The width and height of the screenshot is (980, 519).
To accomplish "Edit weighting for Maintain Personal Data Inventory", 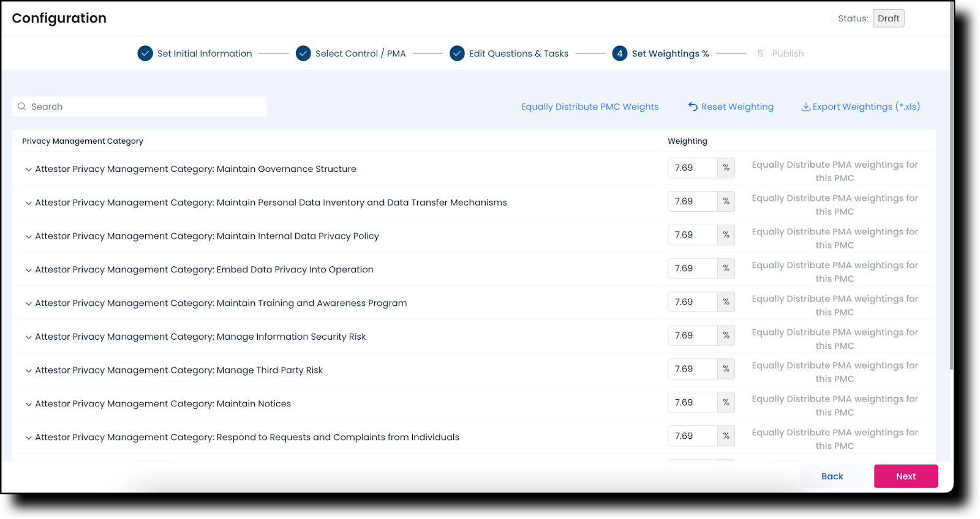I will point(692,201).
